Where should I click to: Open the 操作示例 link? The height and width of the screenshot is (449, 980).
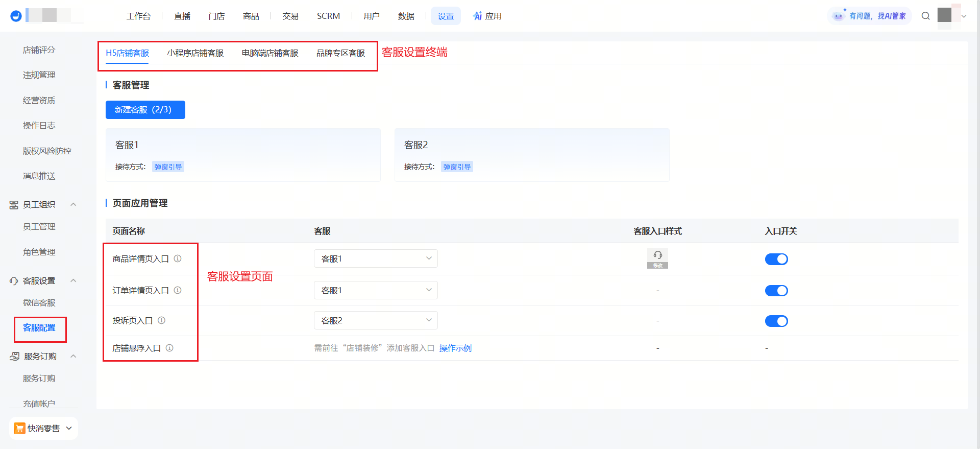(x=455, y=348)
